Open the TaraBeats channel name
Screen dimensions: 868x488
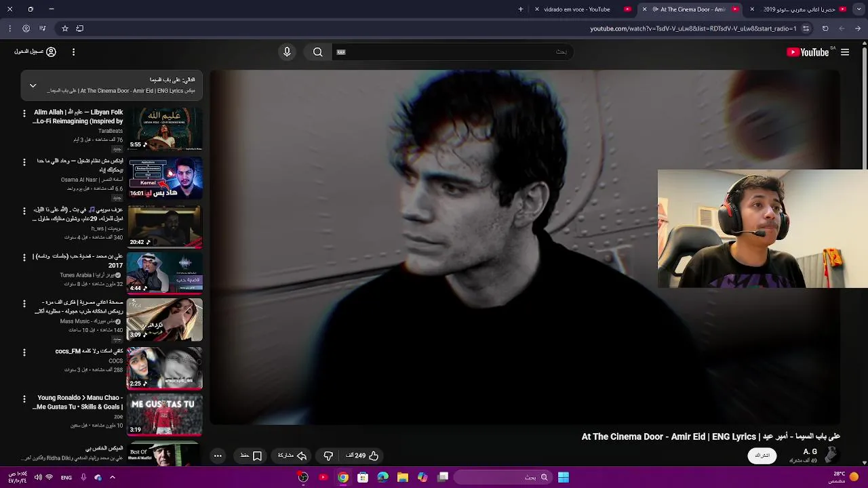click(x=111, y=131)
